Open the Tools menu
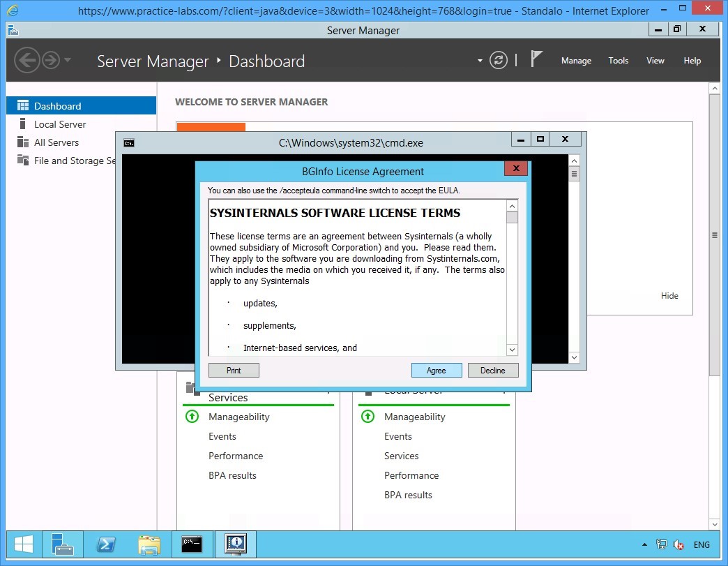 coord(618,61)
